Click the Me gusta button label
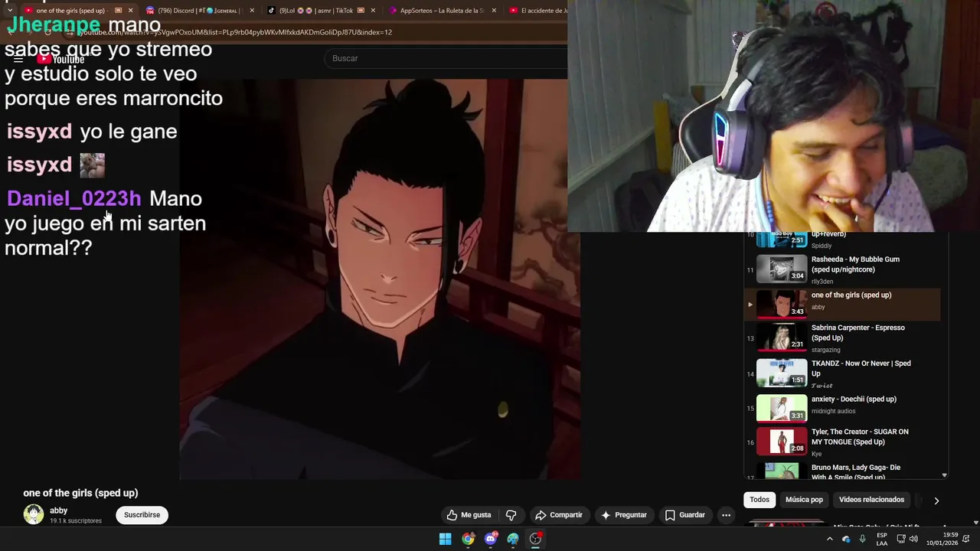The width and height of the screenshot is (980, 551). point(475,515)
